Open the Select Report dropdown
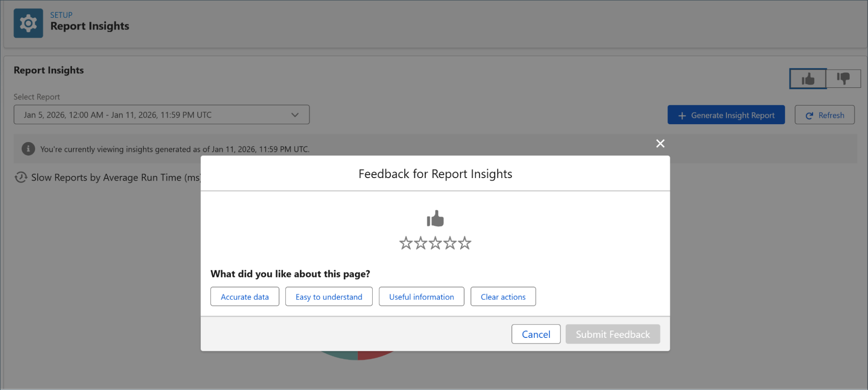This screenshot has width=868, height=390. [161, 115]
